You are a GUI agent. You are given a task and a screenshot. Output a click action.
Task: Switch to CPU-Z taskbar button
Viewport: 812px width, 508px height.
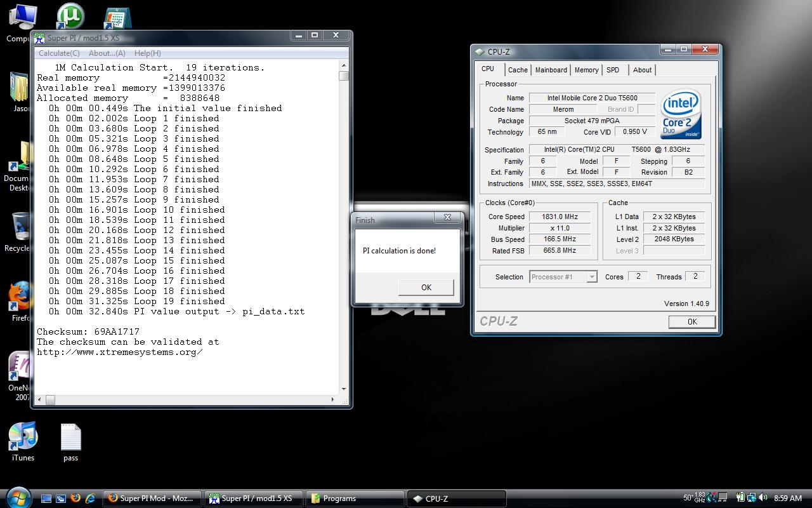[x=457, y=498]
